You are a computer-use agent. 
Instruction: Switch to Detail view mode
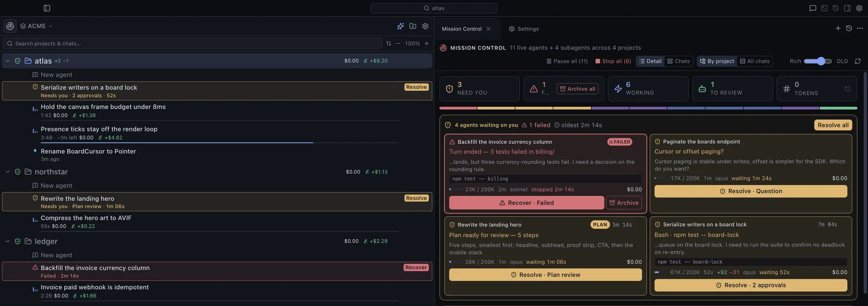650,61
